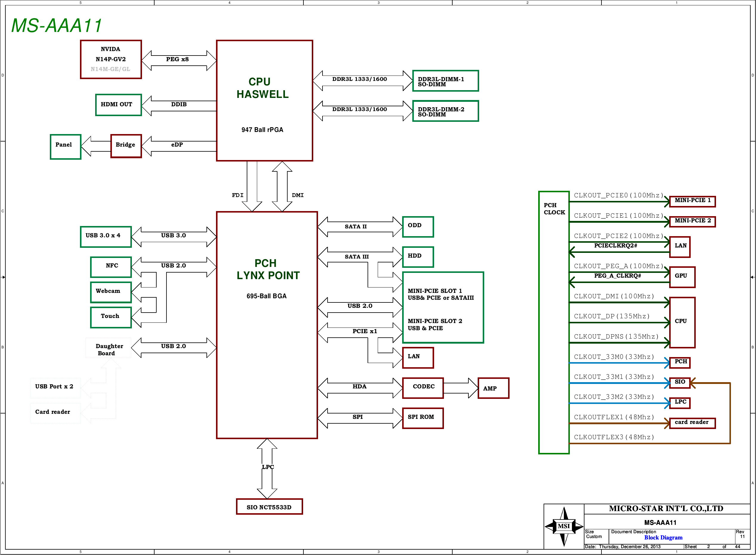Click CLKOUT_PEG_A(100Mhz) label
756x555 pixels.
point(619,266)
